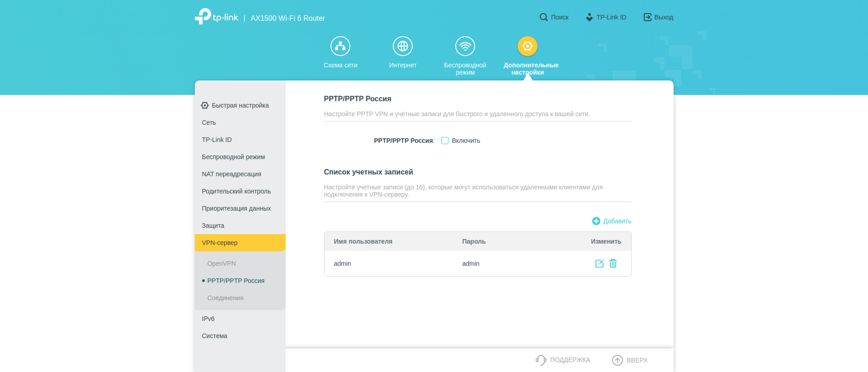Open Быстрая настройка in the sidebar
The height and width of the screenshot is (372, 868).
240,105
